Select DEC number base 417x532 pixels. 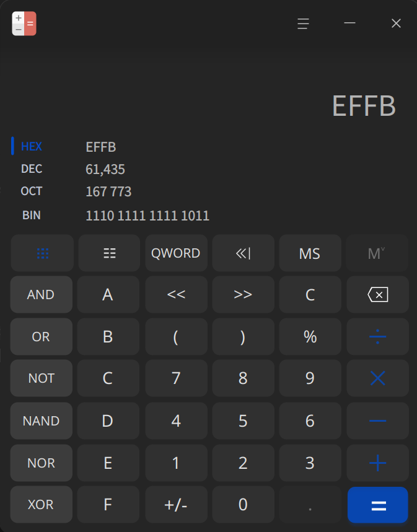coord(32,169)
